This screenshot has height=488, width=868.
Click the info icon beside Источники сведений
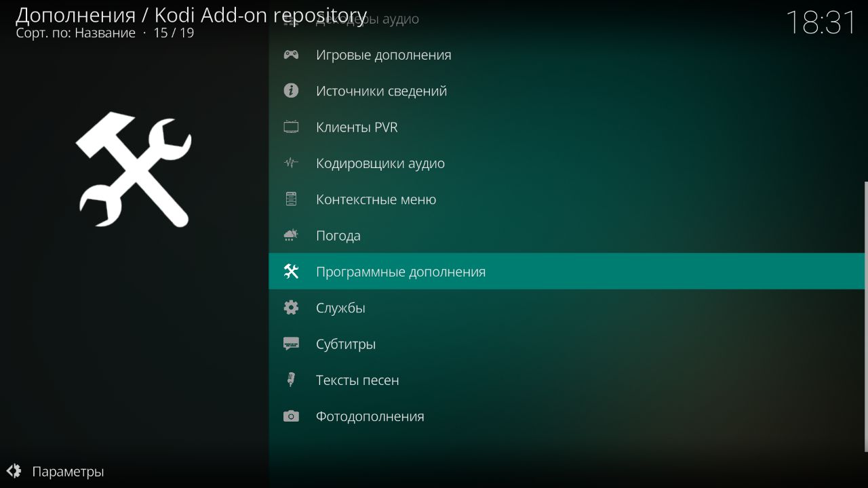click(291, 90)
